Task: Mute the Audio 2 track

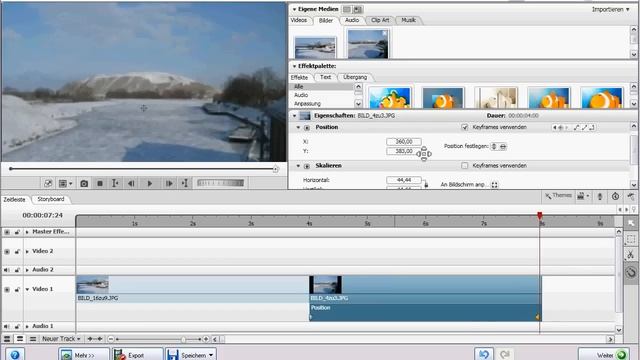Action: tap(7, 270)
